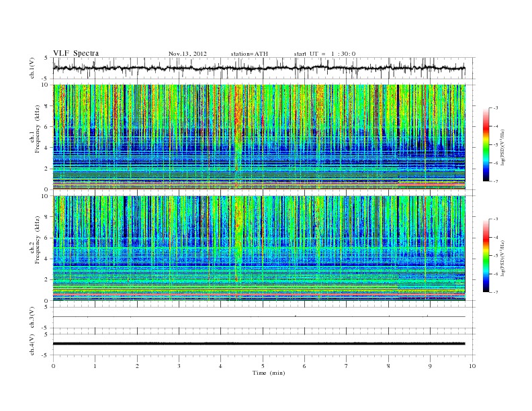Click the ch.1 "Frequency (kHz)" axis label
532x411 pixels.
(38, 129)
